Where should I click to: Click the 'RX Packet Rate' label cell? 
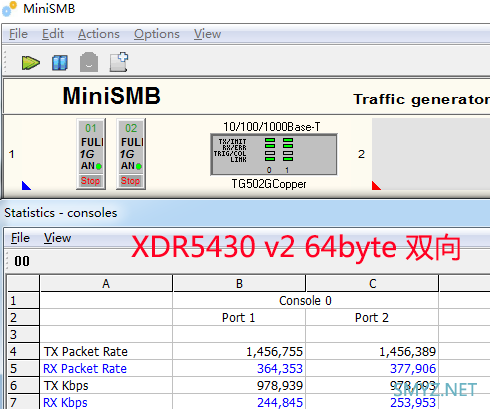(106, 369)
